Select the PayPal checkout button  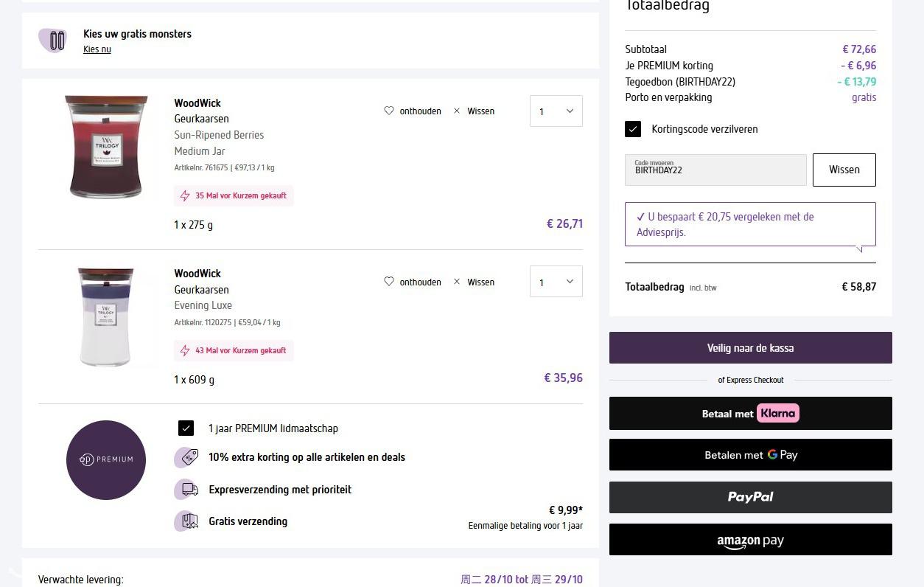[x=750, y=497]
